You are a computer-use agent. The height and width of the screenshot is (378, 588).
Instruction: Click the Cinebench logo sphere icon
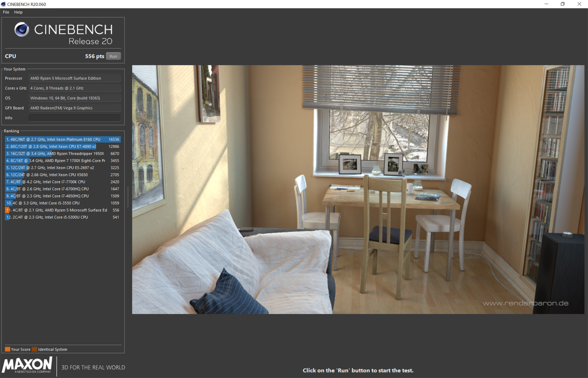[22, 30]
